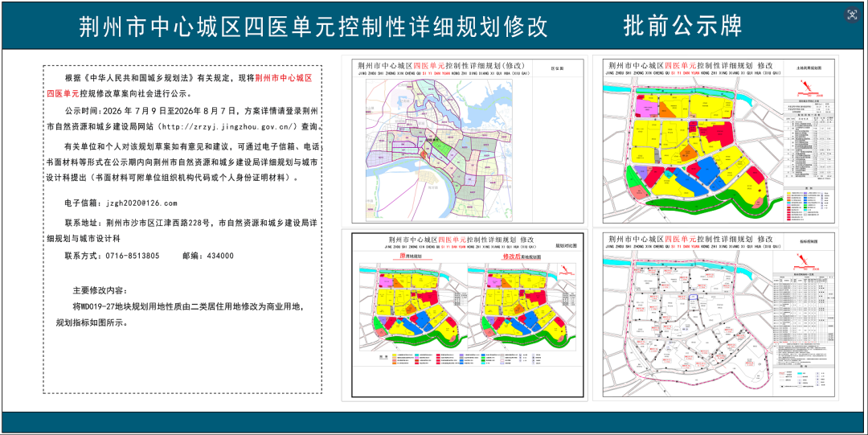Open the 土地利用规划图 land-use map
The image size is (868, 435).
[716, 140]
